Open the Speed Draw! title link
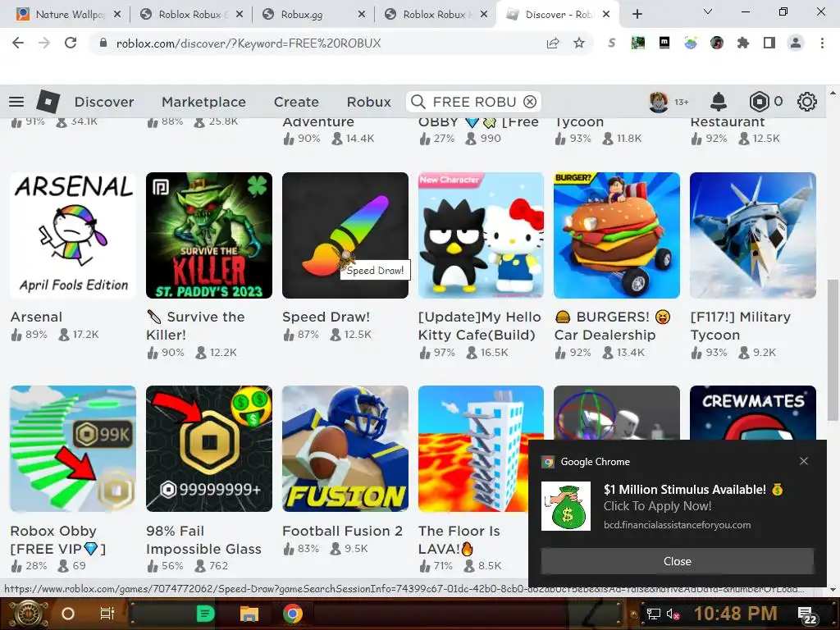The image size is (840, 630). [326, 317]
